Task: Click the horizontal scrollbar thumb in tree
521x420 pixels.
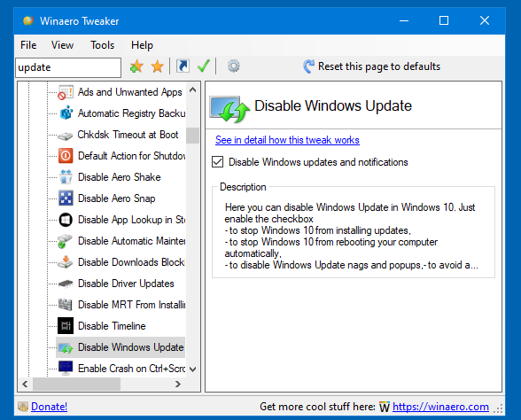Action: (x=76, y=385)
